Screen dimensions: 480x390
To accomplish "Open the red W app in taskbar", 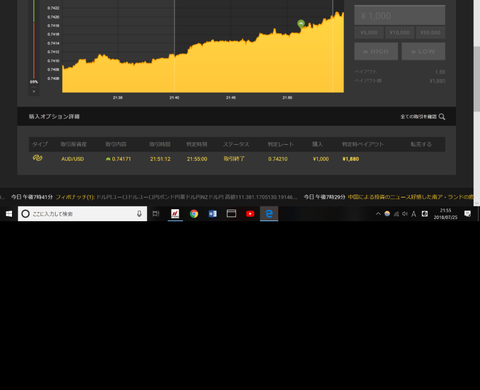I will coord(175,214).
